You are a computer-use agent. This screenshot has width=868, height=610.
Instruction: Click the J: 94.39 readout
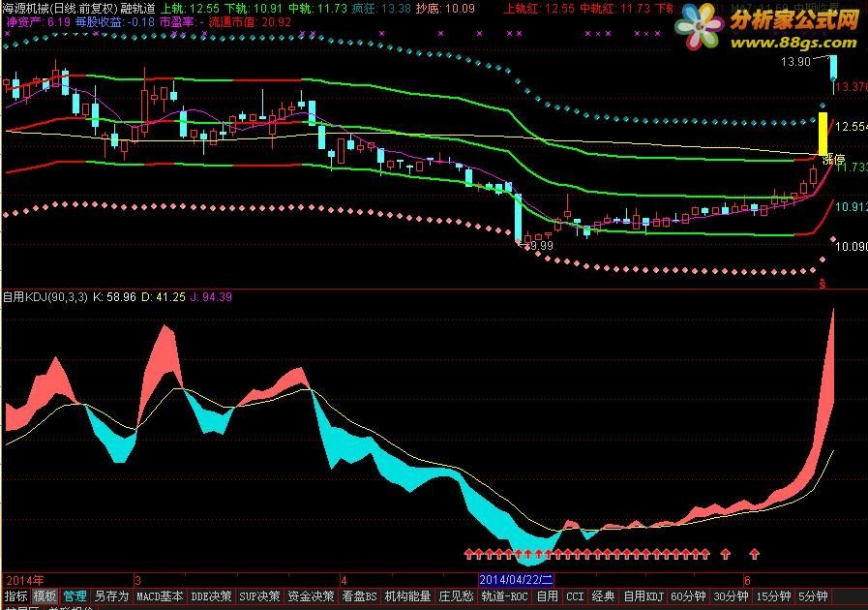coord(211,297)
